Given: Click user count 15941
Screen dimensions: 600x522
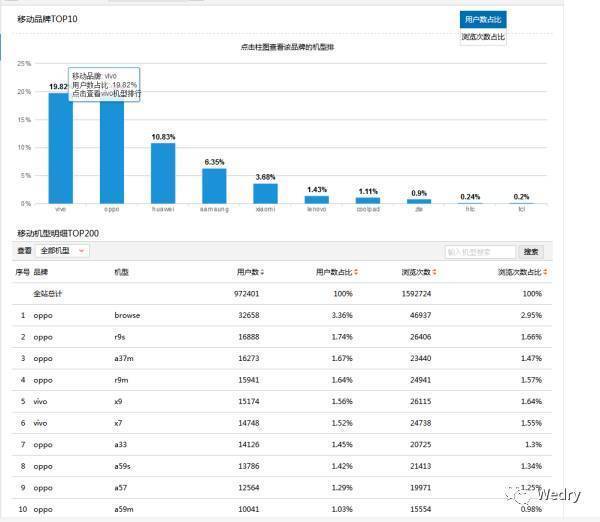Looking at the screenshot, I should pyautogui.click(x=249, y=380).
